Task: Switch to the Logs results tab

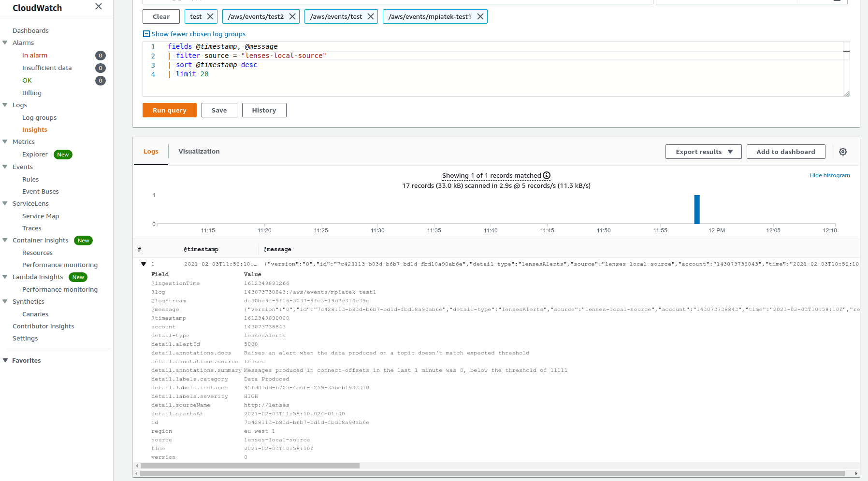Action: tap(151, 152)
